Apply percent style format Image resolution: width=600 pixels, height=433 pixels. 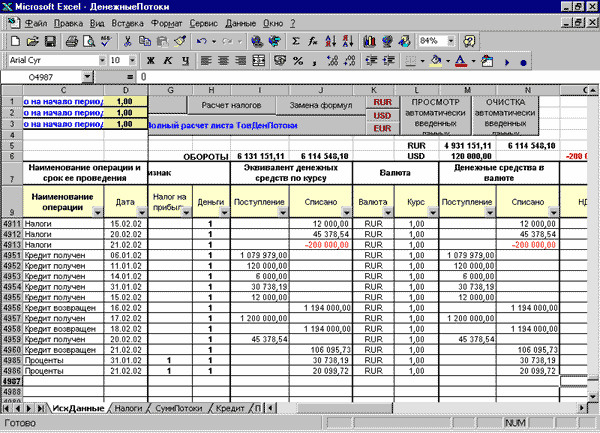click(298, 61)
